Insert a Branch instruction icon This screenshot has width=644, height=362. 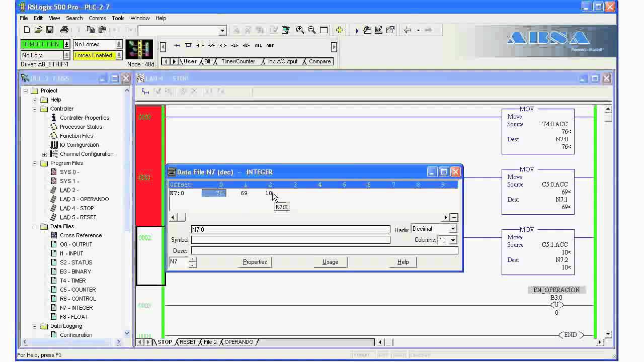[188, 45]
